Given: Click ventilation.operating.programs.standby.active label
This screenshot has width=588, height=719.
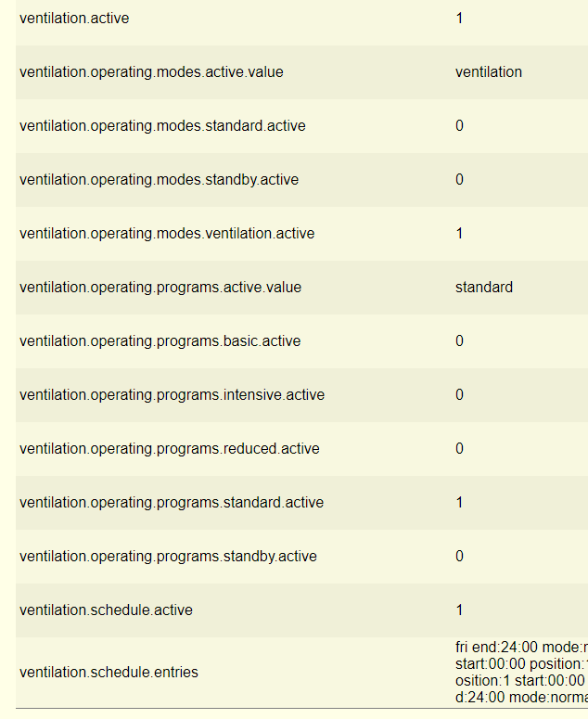Looking at the screenshot, I should 168,557.
